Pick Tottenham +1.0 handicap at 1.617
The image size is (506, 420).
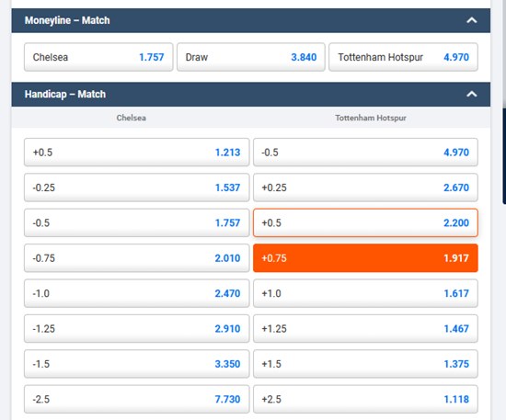pyautogui.click(x=365, y=293)
